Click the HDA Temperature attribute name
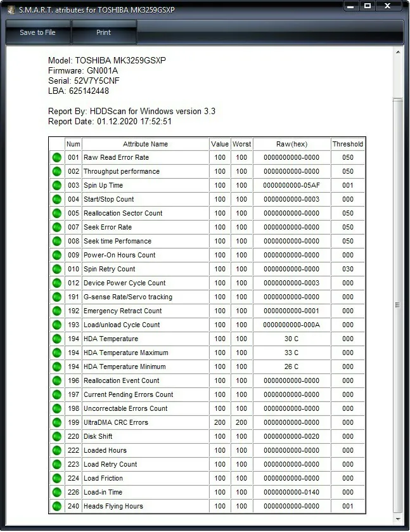 click(111, 339)
